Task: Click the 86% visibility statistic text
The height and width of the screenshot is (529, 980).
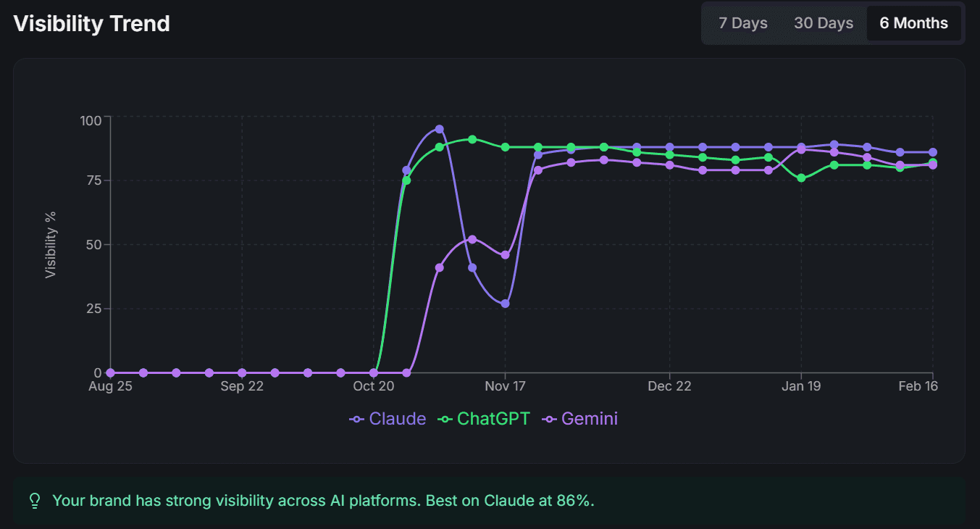Action: click(x=571, y=500)
